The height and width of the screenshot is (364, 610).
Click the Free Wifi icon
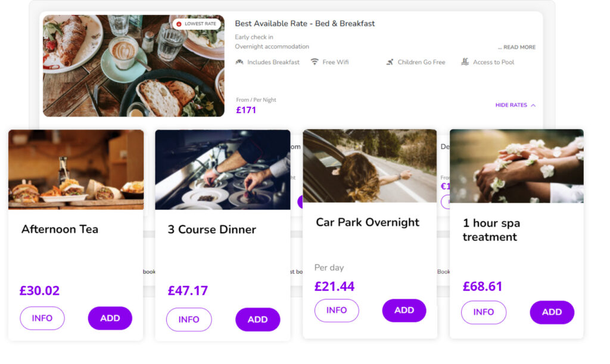click(315, 62)
